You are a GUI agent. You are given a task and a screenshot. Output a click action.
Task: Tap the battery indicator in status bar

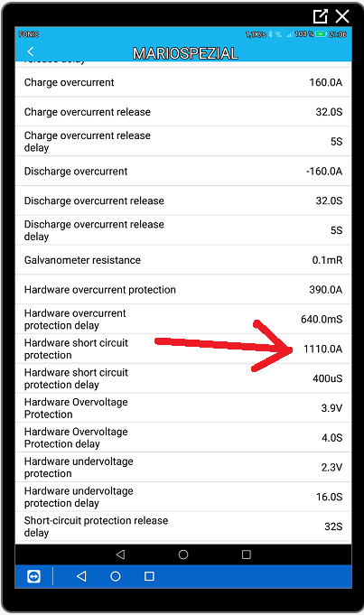321,34
